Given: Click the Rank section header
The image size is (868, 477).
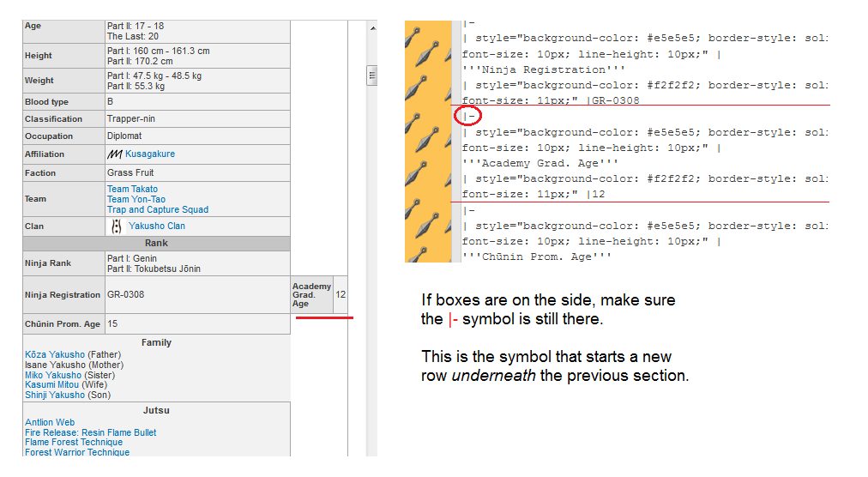Looking at the screenshot, I should pyautogui.click(x=156, y=243).
